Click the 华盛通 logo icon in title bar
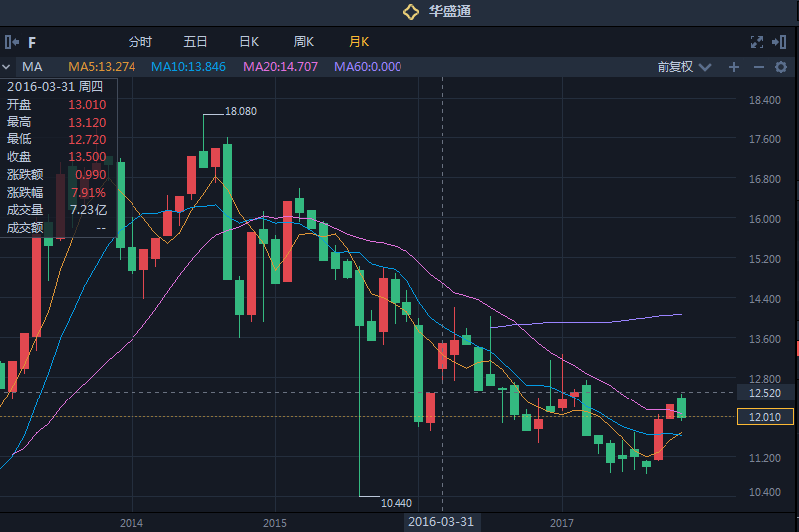The height and width of the screenshot is (532, 799). coord(410,12)
